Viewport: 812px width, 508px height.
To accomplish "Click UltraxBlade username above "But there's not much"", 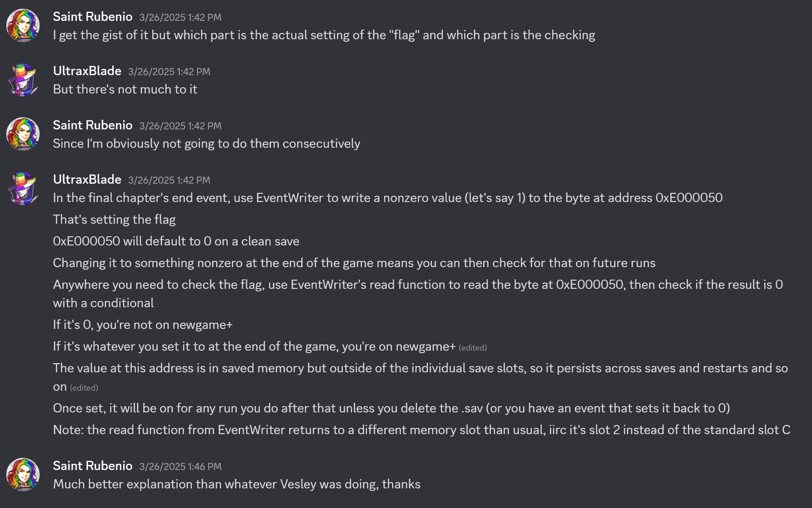I will coord(87,71).
